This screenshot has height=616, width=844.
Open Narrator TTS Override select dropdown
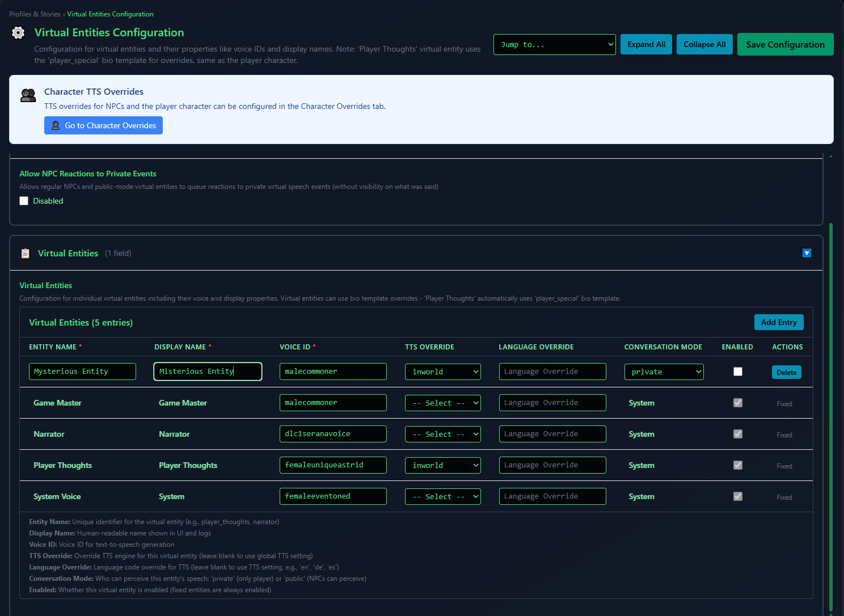point(442,434)
